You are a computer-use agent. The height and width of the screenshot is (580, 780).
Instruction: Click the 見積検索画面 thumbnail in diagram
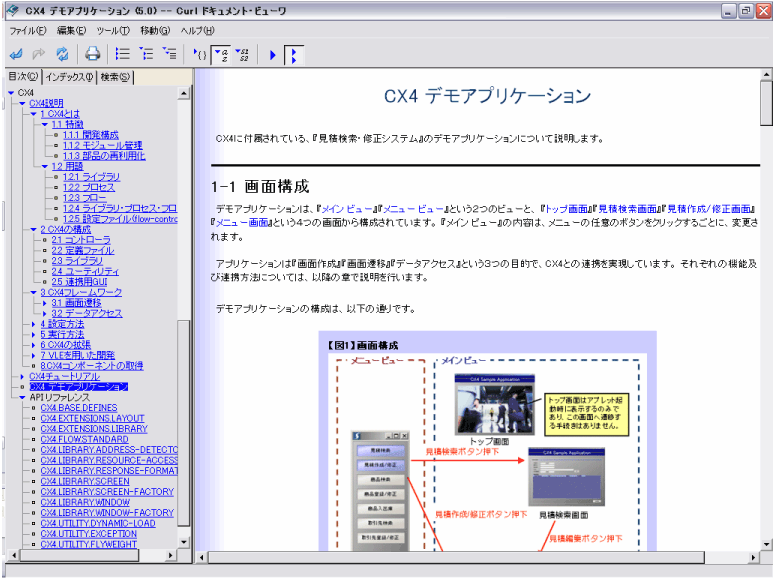pyautogui.click(x=566, y=477)
